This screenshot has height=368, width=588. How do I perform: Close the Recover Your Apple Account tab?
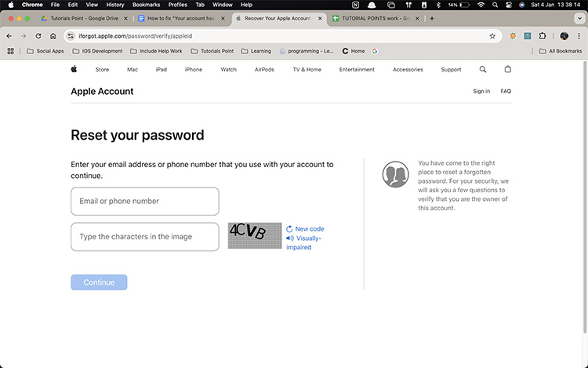tap(320, 18)
